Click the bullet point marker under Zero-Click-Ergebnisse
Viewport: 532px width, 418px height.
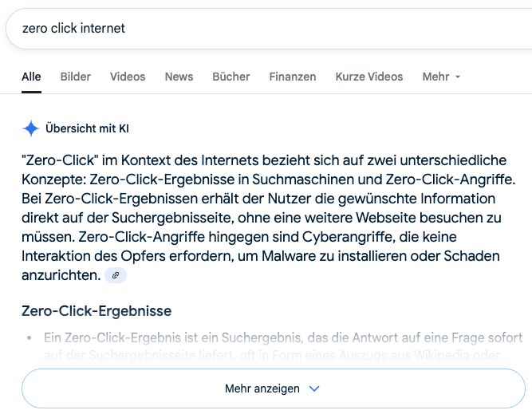[30, 338]
